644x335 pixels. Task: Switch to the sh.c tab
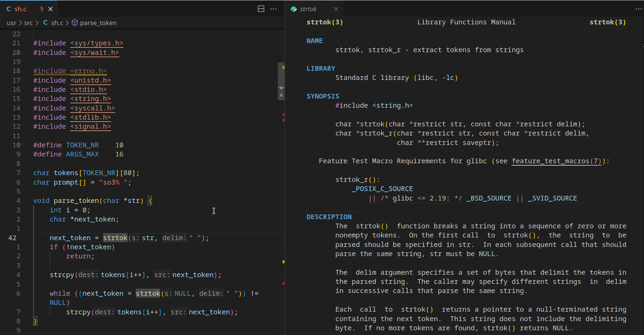(21, 9)
